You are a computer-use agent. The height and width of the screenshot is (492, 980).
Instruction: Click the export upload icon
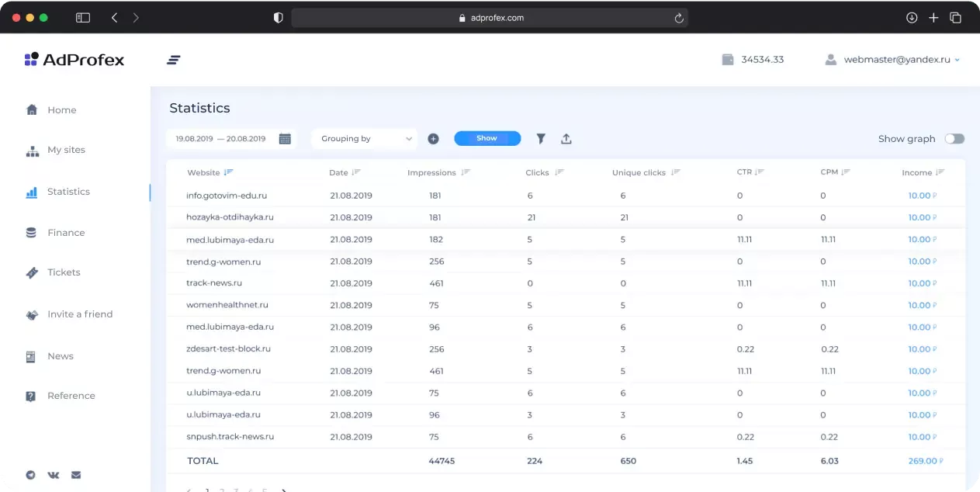(x=566, y=139)
